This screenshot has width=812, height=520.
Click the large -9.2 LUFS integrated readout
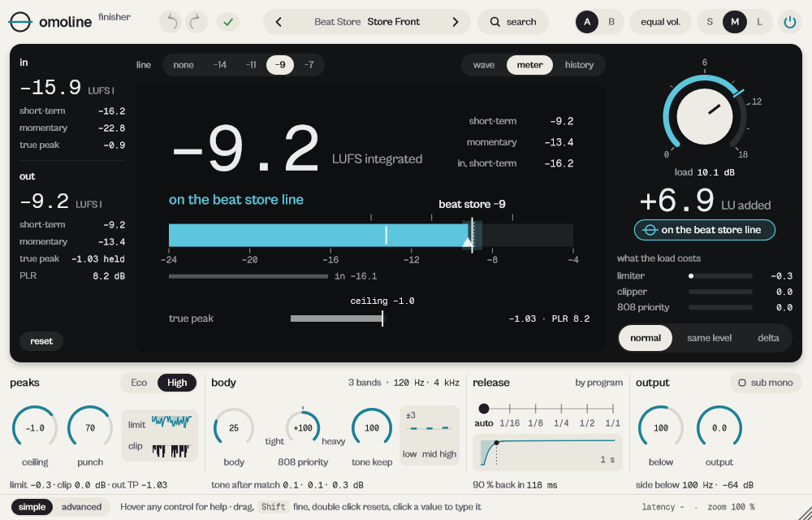245,149
